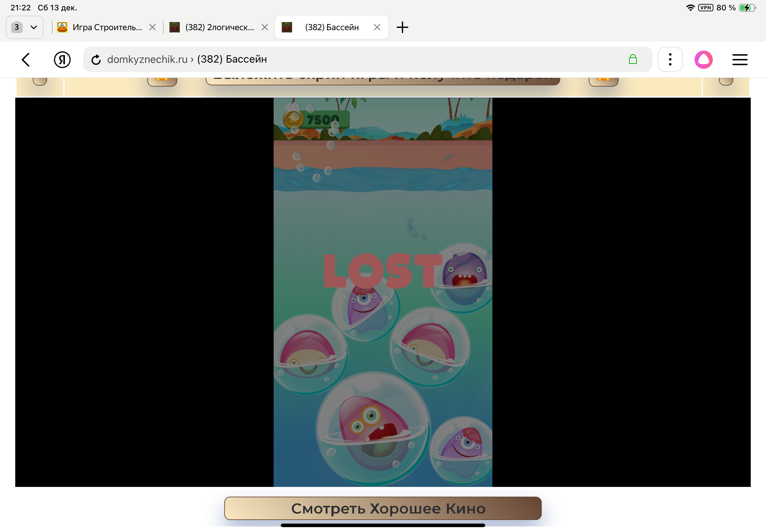Open Yandex home via Я logo
This screenshot has width=766, height=532.
point(62,60)
